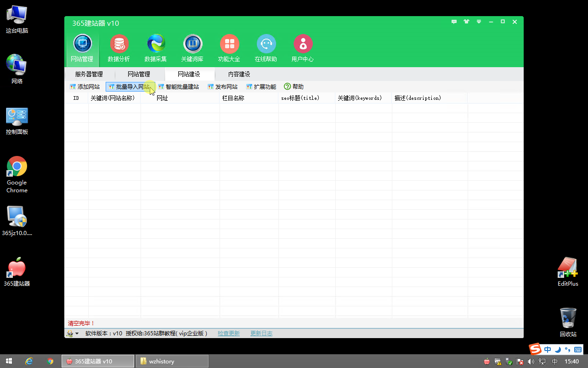Image resolution: width=588 pixels, height=368 pixels.
Task: Open the 关键词库 module
Action: tap(192, 48)
